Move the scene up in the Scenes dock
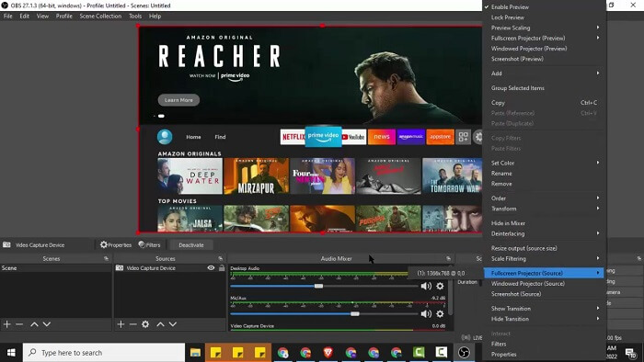This screenshot has width=644, height=362. pyautogui.click(x=35, y=324)
